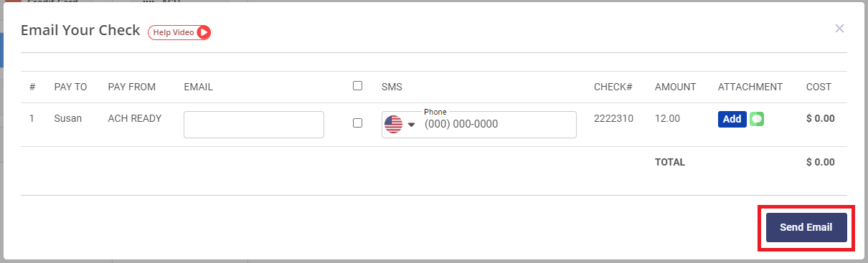
Task: Click the US flag country icon
Action: (393, 125)
